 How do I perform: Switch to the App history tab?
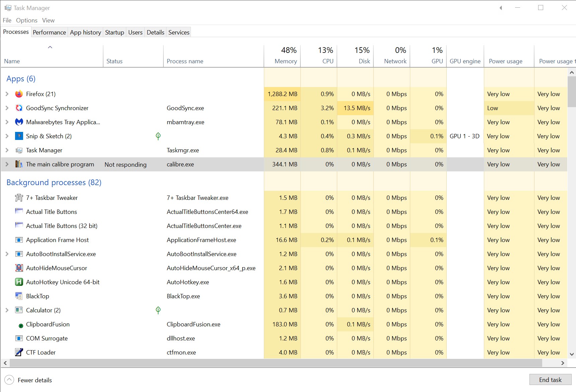(x=85, y=32)
